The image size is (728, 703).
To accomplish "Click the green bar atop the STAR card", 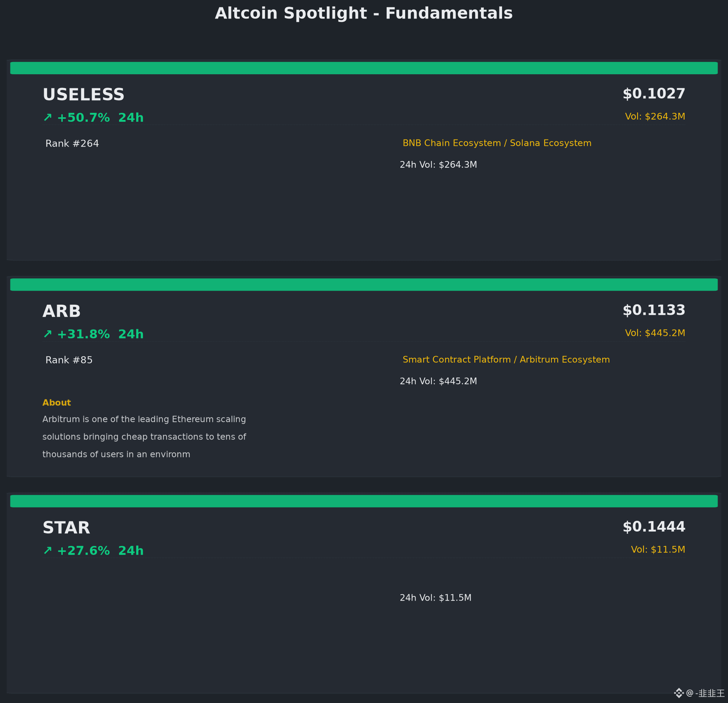I will coord(364,501).
